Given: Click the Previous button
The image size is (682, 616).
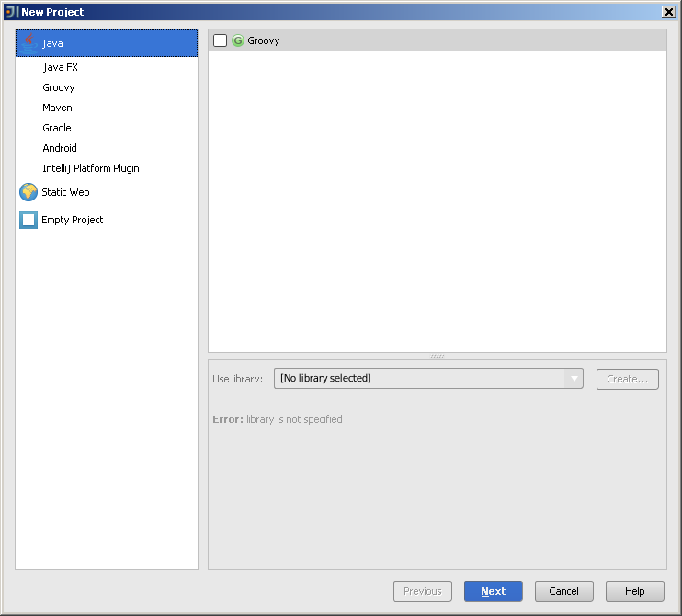Looking at the screenshot, I should click(x=423, y=592).
